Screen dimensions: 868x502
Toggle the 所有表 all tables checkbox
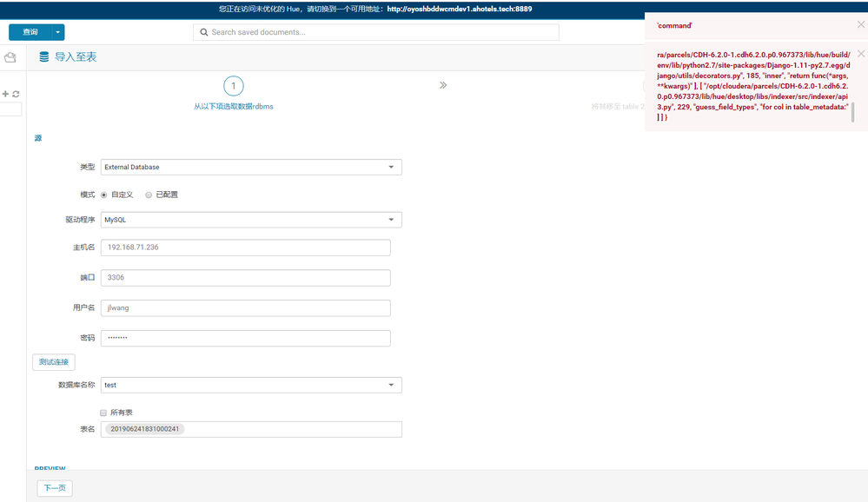coord(103,413)
